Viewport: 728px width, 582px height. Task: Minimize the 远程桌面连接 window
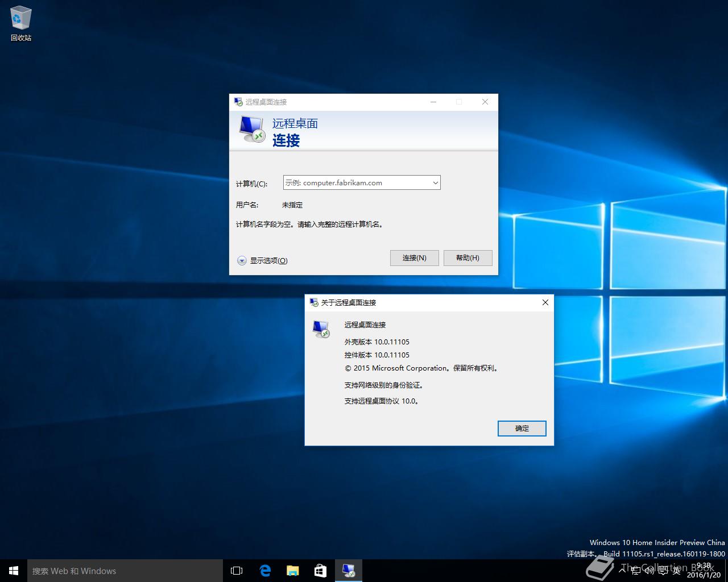pyautogui.click(x=433, y=102)
